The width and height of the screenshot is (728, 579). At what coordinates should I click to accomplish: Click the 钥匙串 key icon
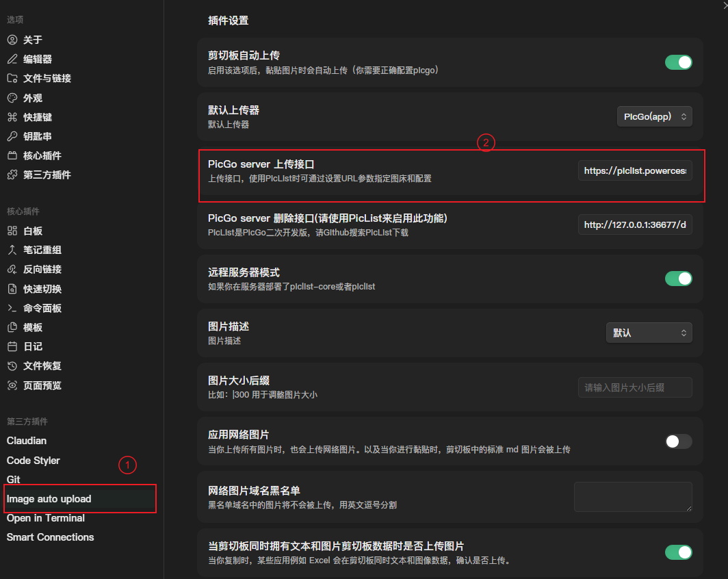click(x=12, y=136)
